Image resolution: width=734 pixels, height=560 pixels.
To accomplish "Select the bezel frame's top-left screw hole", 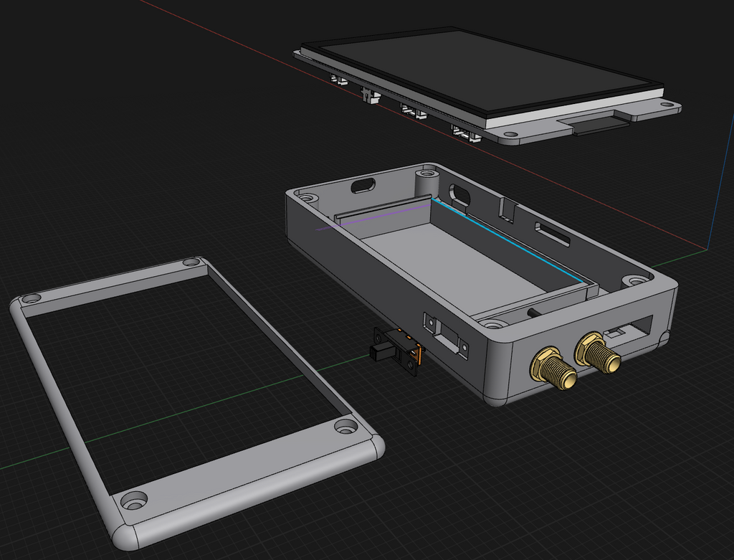I will pos(32,298).
